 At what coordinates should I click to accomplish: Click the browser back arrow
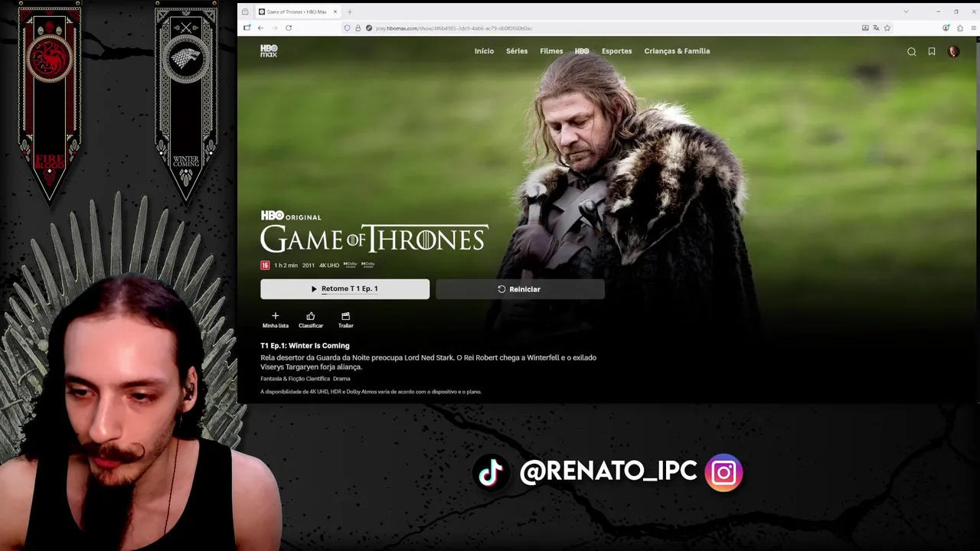point(260,28)
